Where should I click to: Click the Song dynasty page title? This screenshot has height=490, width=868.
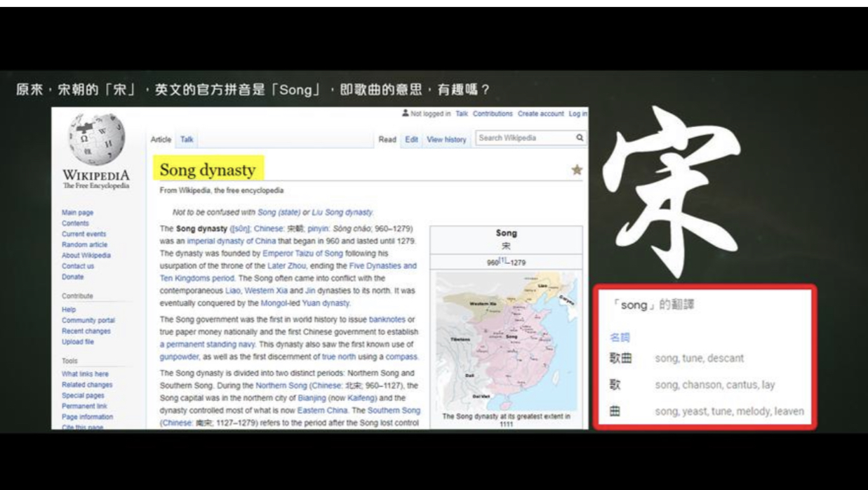pos(208,169)
